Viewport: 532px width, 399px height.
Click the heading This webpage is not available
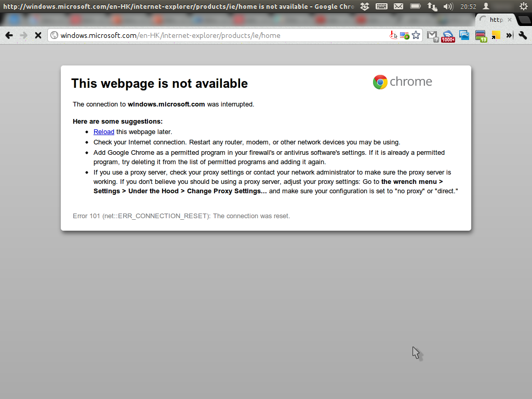(x=159, y=84)
